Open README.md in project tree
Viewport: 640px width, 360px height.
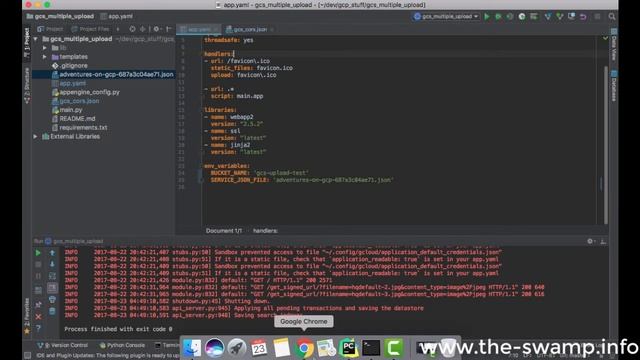click(x=73, y=119)
